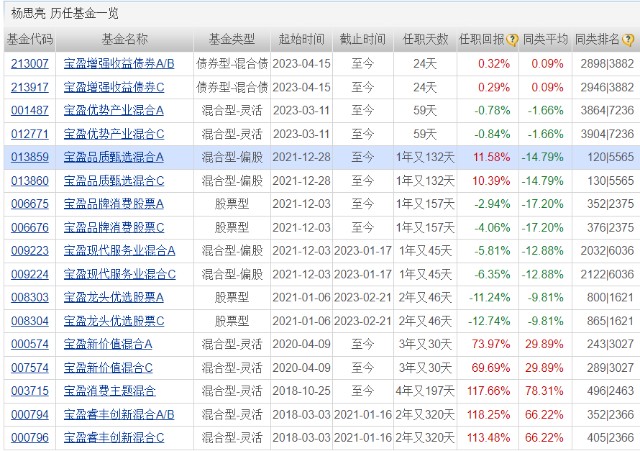This screenshot has height=451, width=640.
Task: Open fund code link 001487
Action: [x=30, y=111]
